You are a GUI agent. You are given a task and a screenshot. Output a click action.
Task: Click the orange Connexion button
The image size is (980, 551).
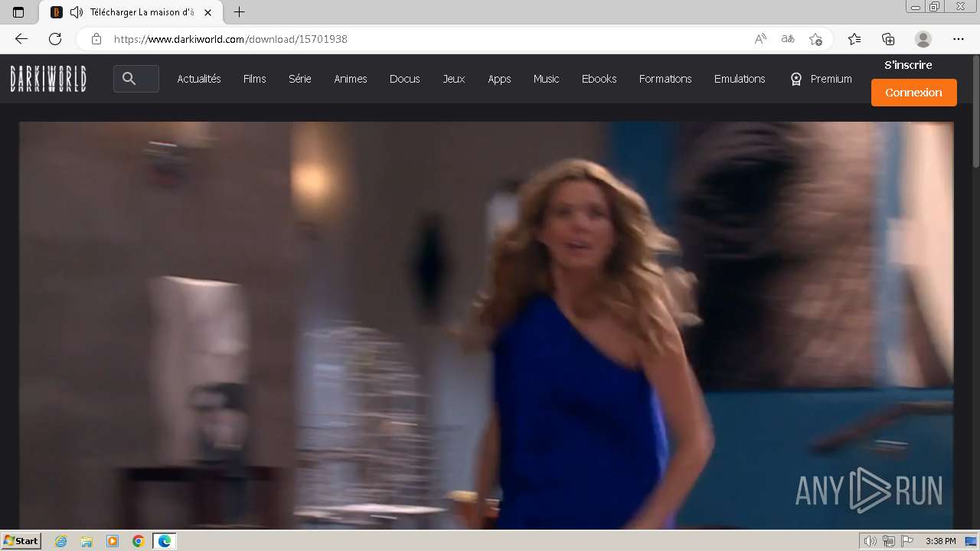pos(914,93)
